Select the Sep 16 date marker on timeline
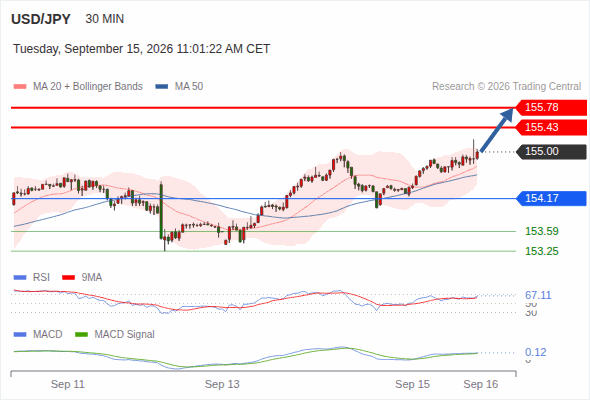Image resolution: width=590 pixels, height=400 pixels. pos(481,384)
